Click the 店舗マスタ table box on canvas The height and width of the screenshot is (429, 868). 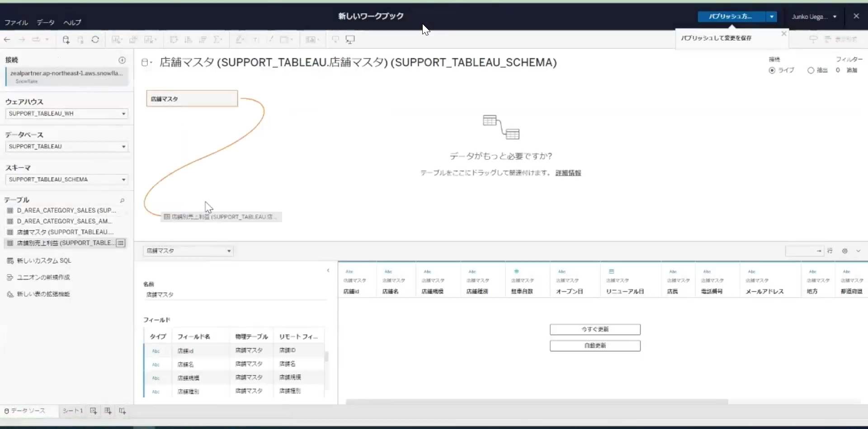pos(192,98)
